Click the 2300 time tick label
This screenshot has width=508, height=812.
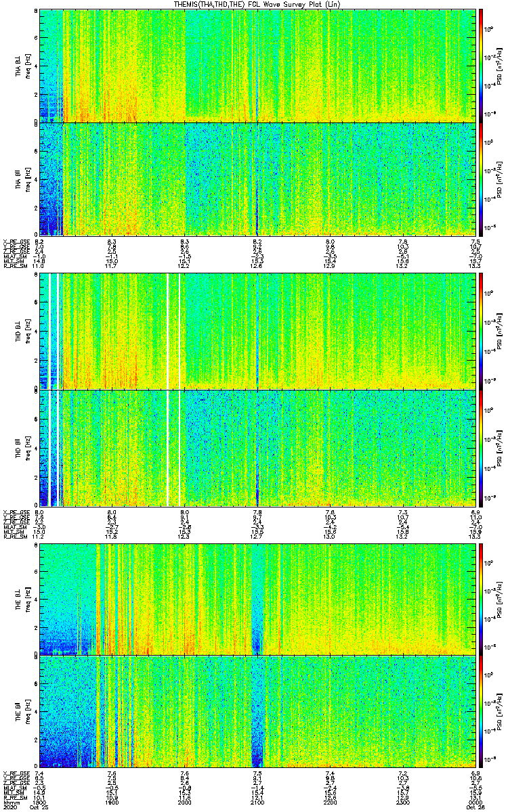coord(402,803)
